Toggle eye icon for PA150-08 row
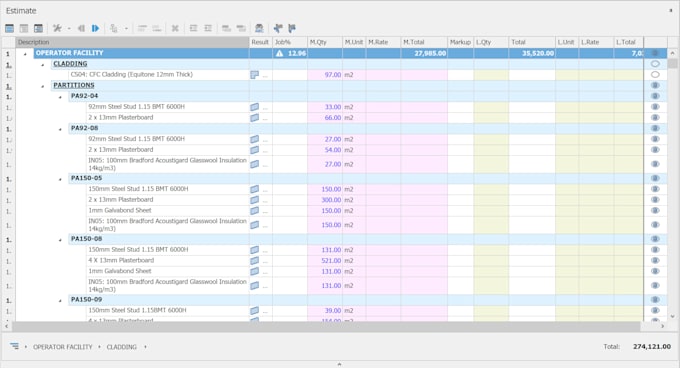680x368 pixels. click(x=655, y=239)
